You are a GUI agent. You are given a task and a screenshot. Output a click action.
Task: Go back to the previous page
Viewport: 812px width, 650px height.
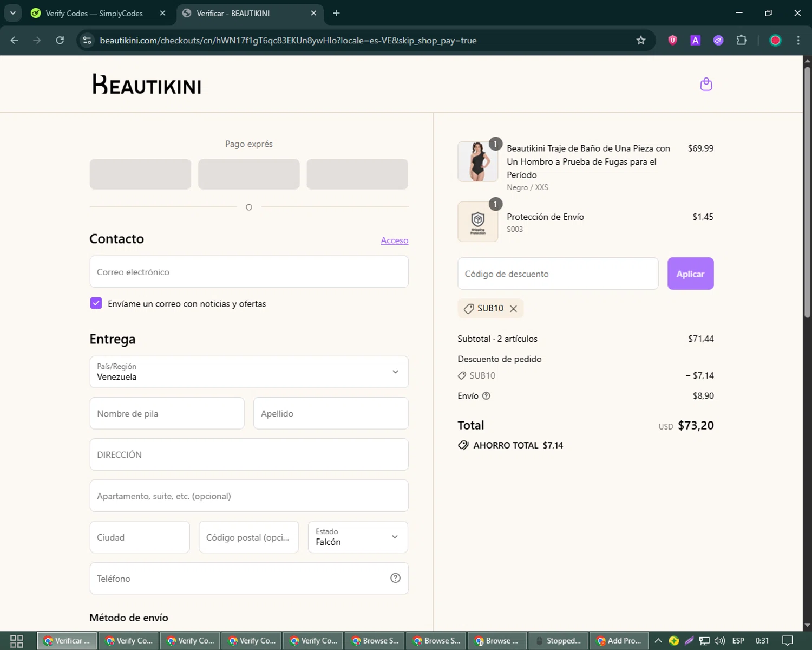coord(15,41)
